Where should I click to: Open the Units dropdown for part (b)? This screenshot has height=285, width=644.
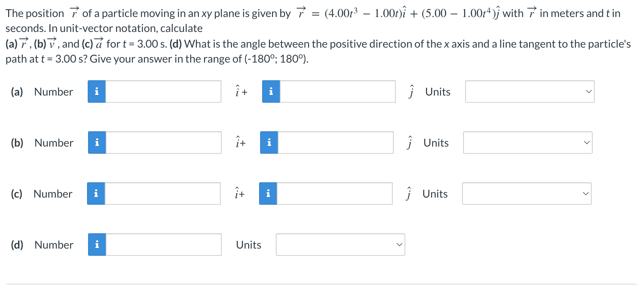[x=527, y=142]
